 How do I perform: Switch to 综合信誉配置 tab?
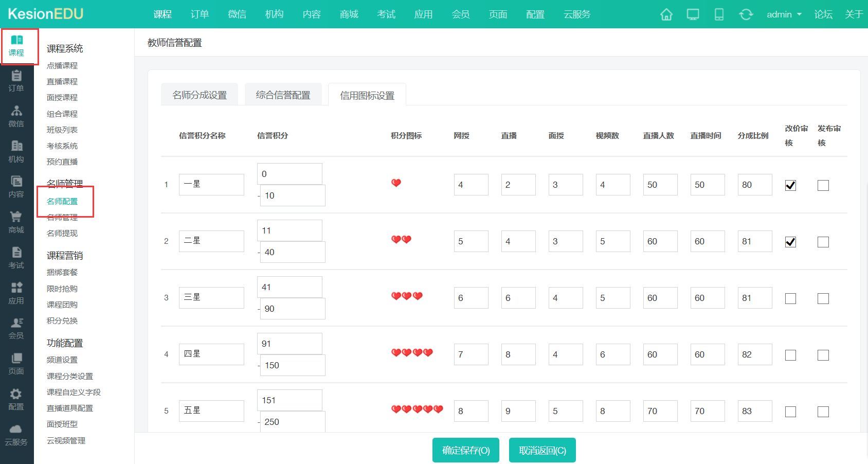pos(283,95)
